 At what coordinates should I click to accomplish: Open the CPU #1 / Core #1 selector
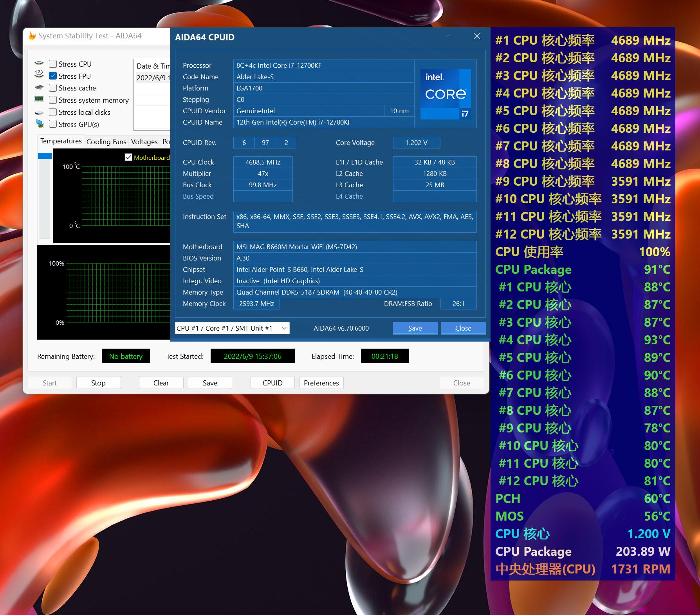point(232,328)
